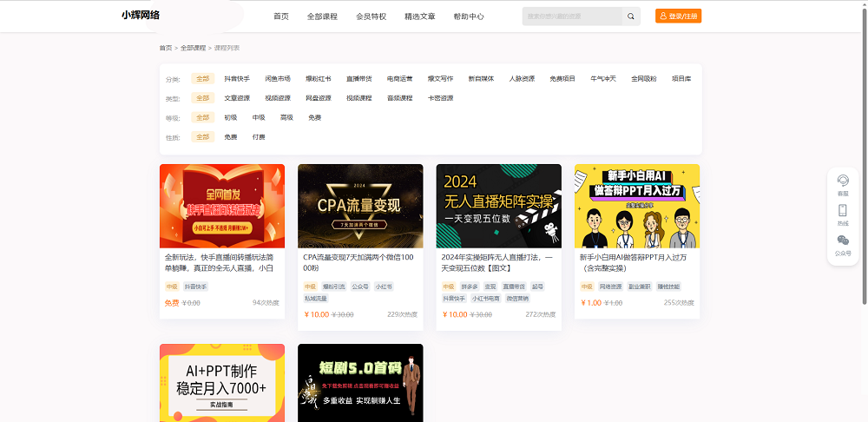The image size is (868, 422).
Task: Filter by 网盘资源 type
Action: [319, 98]
